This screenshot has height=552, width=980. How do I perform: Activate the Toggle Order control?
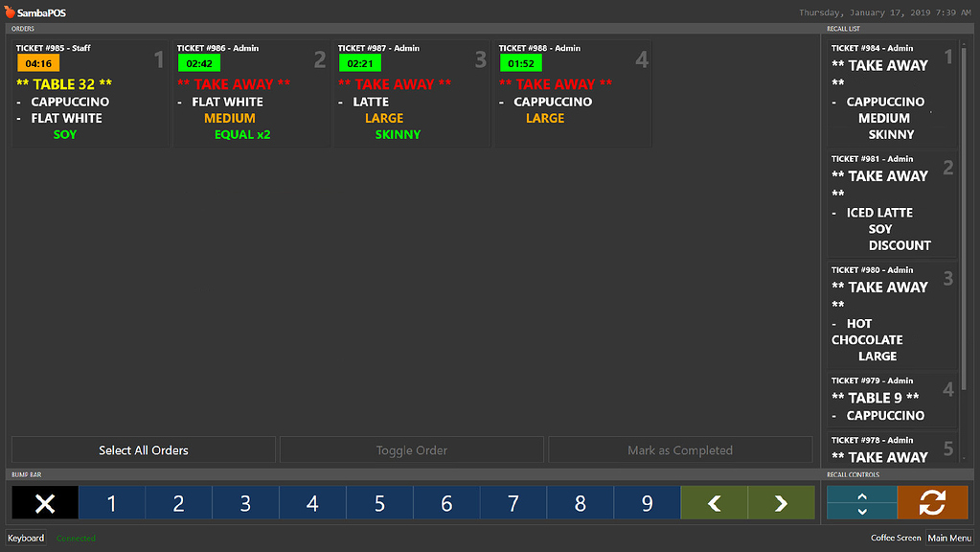pos(411,449)
